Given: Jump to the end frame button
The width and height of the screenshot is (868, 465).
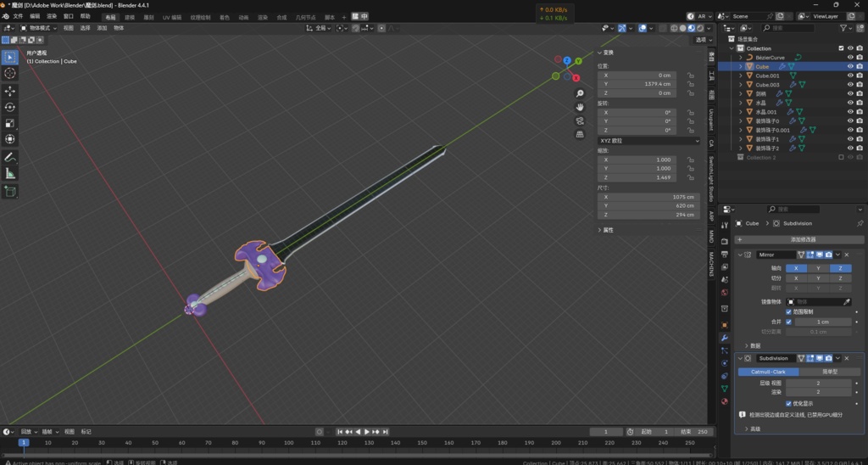Looking at the screenshot, I should tap(385, 432).
